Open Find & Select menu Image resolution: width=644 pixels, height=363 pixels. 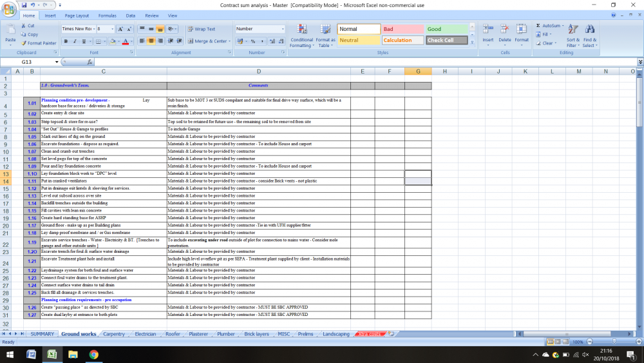click(x=590, y=35)
